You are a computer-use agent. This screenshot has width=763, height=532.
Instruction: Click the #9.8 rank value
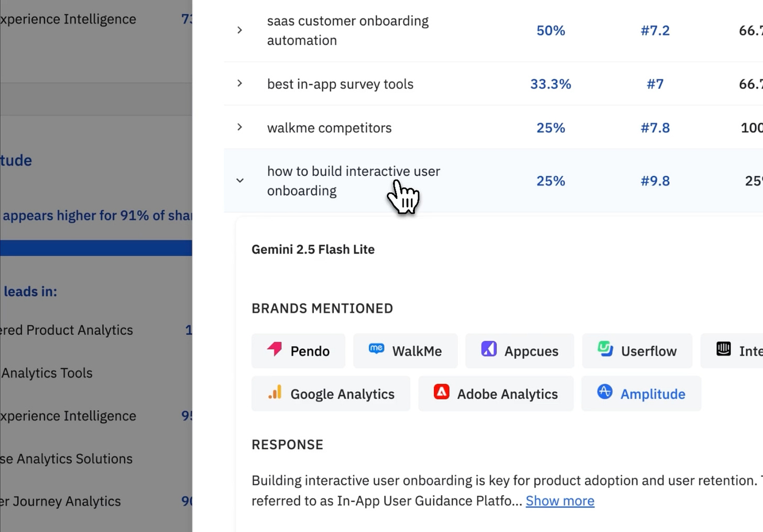pyautogui.click(x=655, y=181)
